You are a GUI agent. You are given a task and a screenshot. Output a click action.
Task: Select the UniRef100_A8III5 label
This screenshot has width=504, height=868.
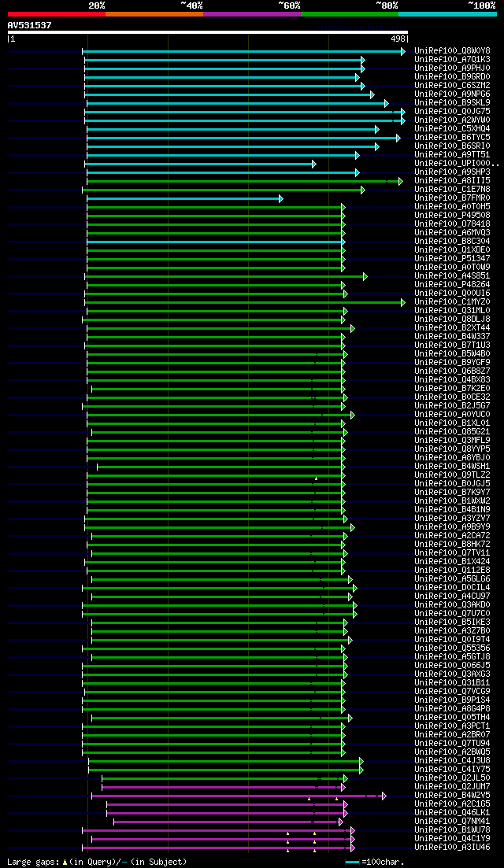(x=452, y=181)
